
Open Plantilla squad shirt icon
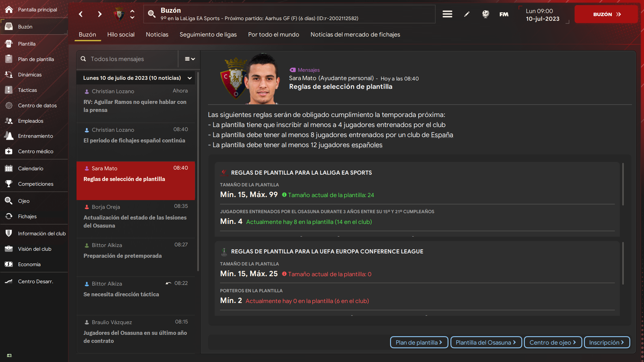tap(9, 44)
